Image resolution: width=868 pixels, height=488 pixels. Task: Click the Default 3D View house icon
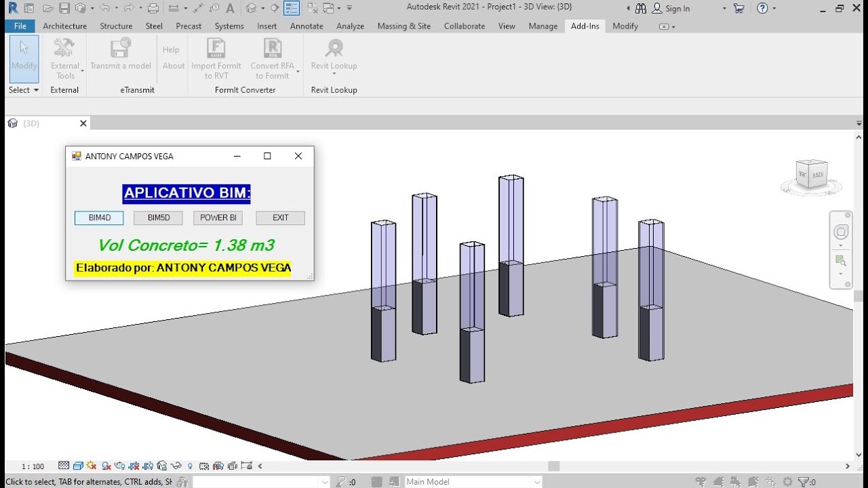pyautogui.click(x=251, y=8)
